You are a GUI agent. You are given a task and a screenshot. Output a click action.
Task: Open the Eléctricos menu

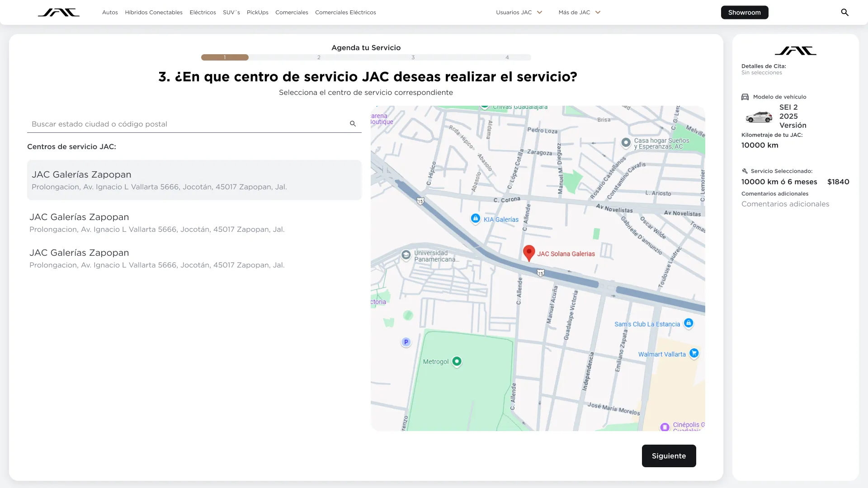click(203, 12)
